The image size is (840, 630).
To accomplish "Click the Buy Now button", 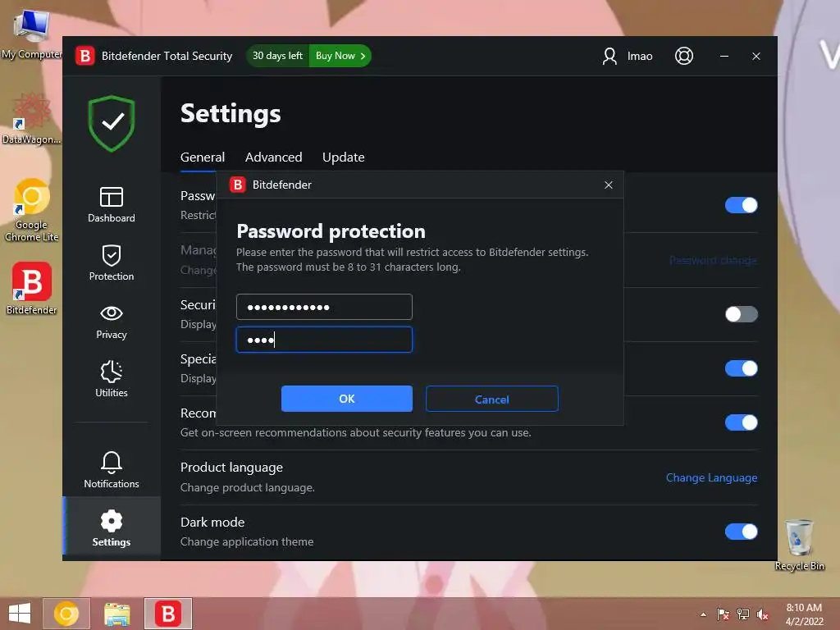I will 340,56.
